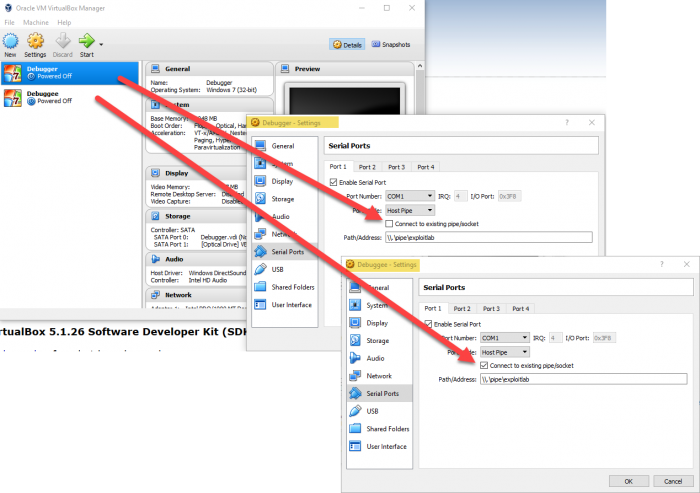Click the Preview panel icon
This screenshot has width=700, height=493.
tap(285, 69)
